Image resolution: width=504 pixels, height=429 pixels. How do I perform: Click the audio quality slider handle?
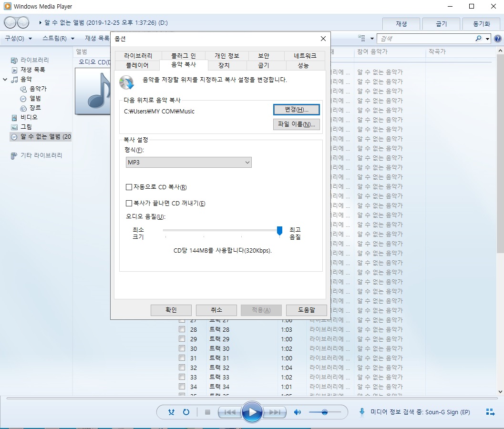pyautogui.click(x=279, y=230)
